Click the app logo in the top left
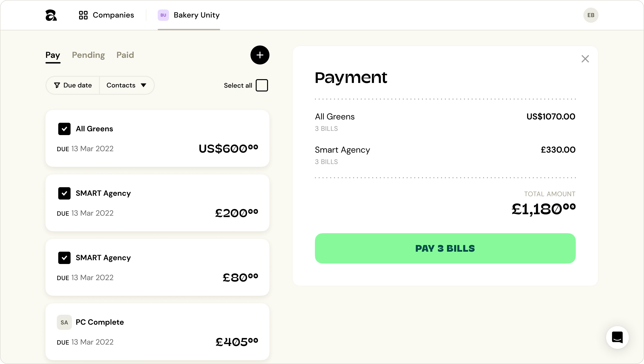This screenshot has height=364, width=644. pyautogui.click(x=51, y=15)
